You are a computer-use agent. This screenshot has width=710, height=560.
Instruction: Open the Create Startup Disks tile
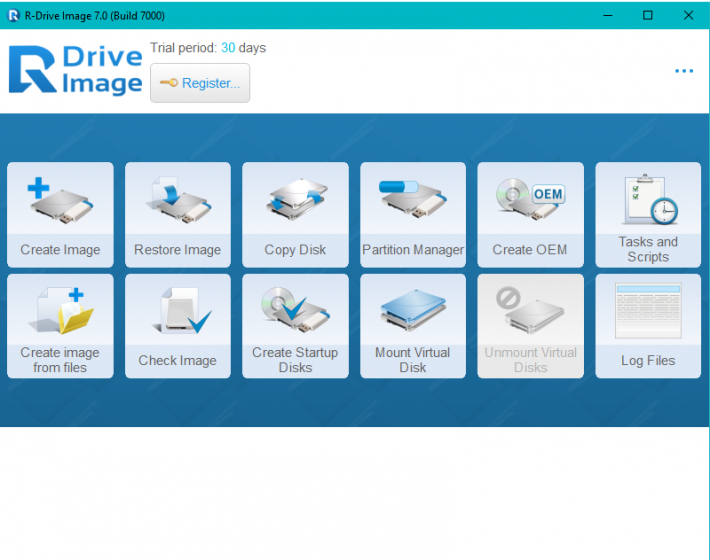coord(295,326)
